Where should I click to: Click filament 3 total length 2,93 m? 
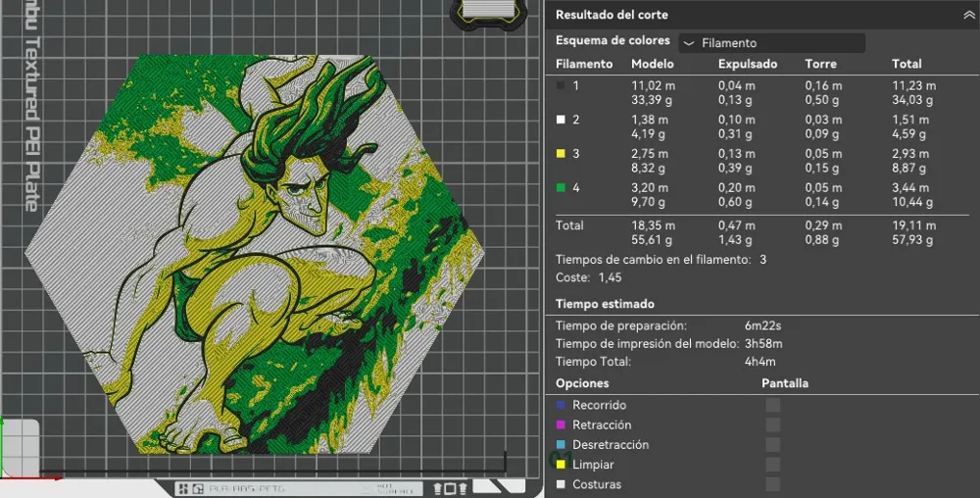pos(910,154)
